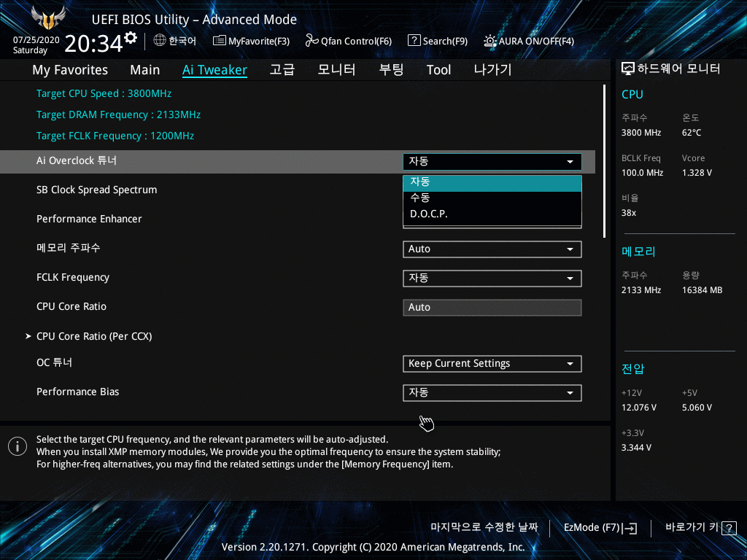Click Target CPU Speed : 3800MHz text

click(104, 94)
